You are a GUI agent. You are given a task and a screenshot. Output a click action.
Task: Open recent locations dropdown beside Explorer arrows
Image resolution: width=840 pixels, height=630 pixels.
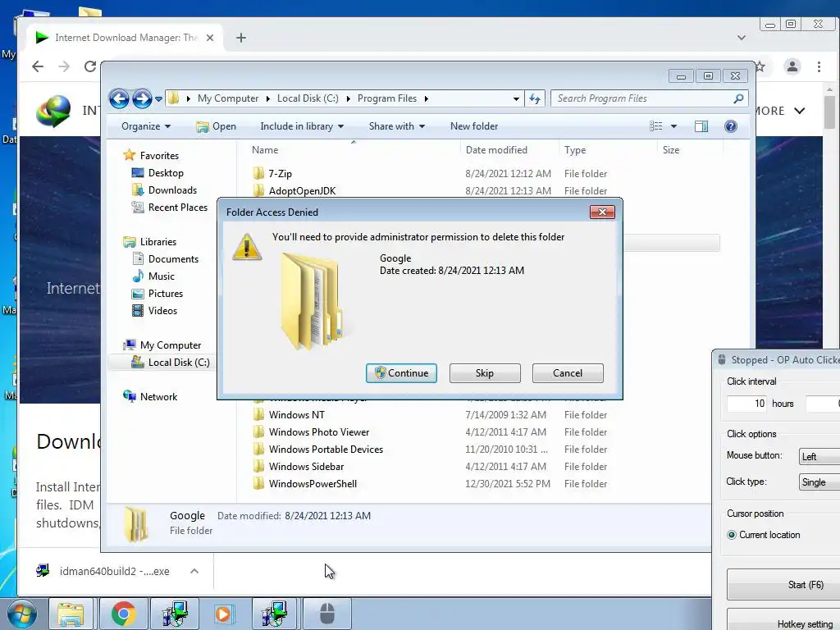(158, 99)
